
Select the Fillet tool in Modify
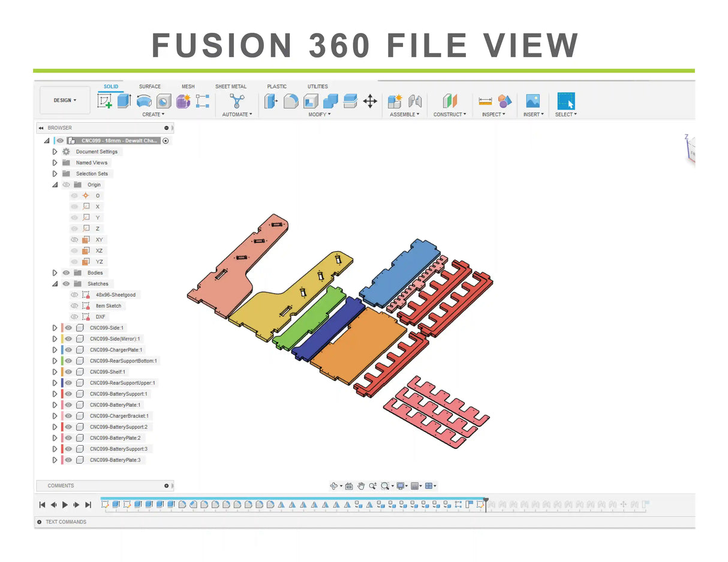pyautogui.click(x=291, y=101)
